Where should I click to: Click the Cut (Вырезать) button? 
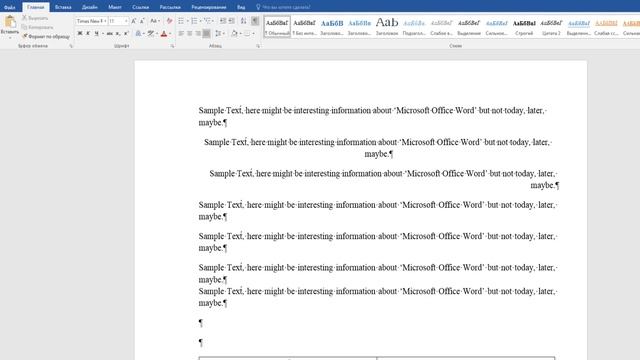point(35,18)
